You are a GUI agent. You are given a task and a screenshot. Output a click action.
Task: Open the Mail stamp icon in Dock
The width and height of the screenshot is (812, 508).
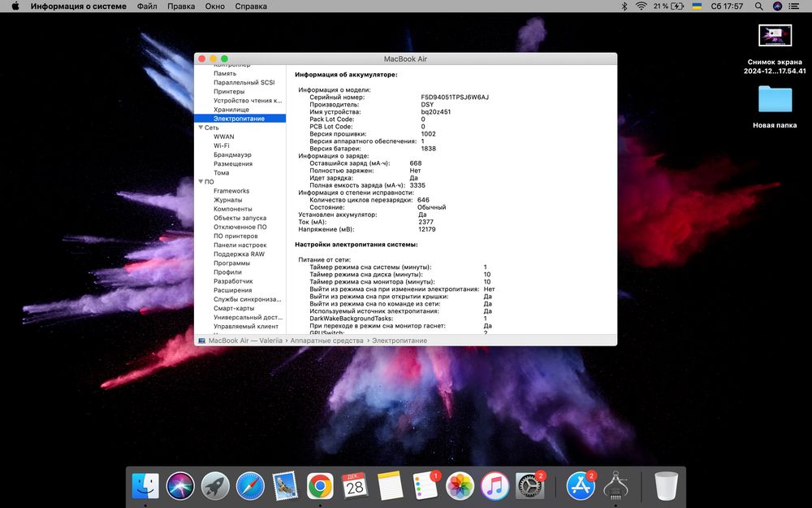285,486
